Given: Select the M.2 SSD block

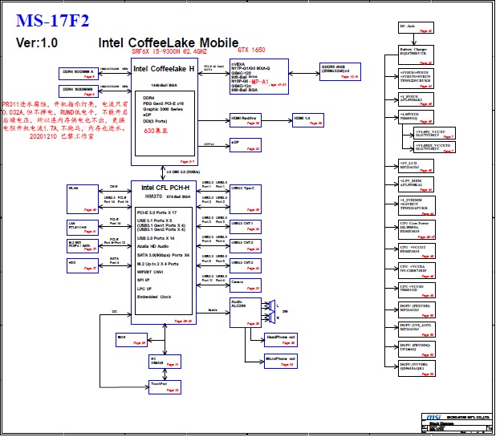Looking at the screenshot, I should [83, 246].
